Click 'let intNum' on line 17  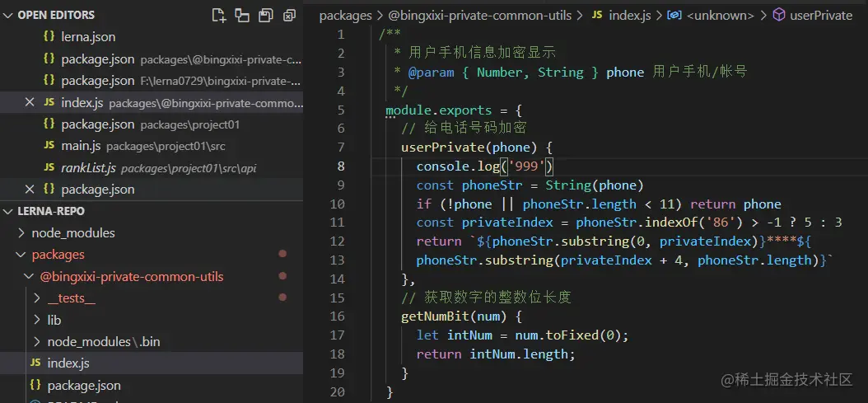[455, 336]
